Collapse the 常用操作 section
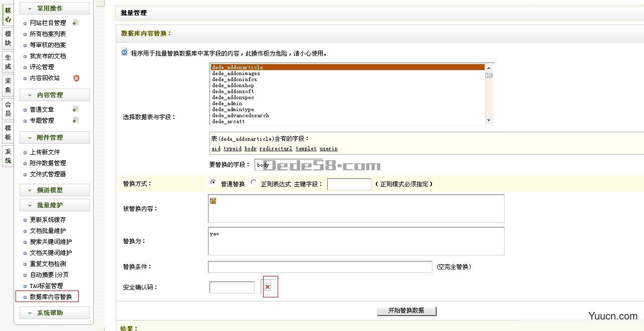The width and height of the screenshot is (644, 331). pos(55,8)
